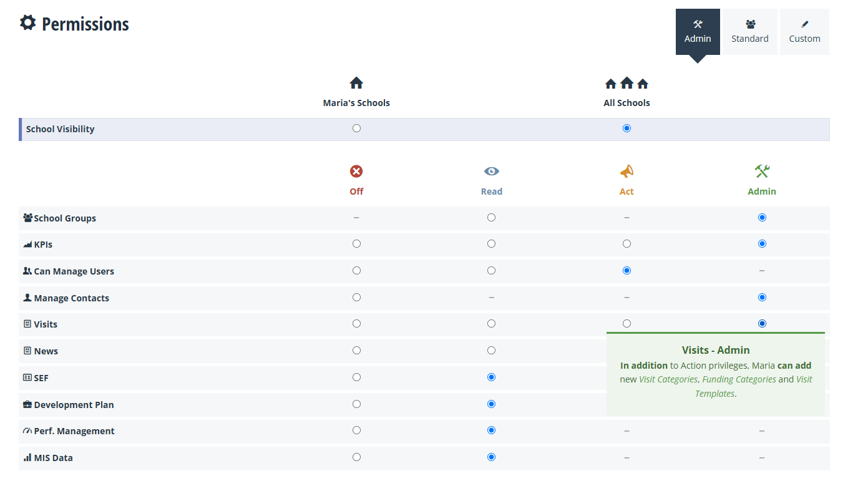Image resolution: width=868 pixels, height=491 pixels.
Task: Switch to the Custom permissions tab
Action: (804, 32)
